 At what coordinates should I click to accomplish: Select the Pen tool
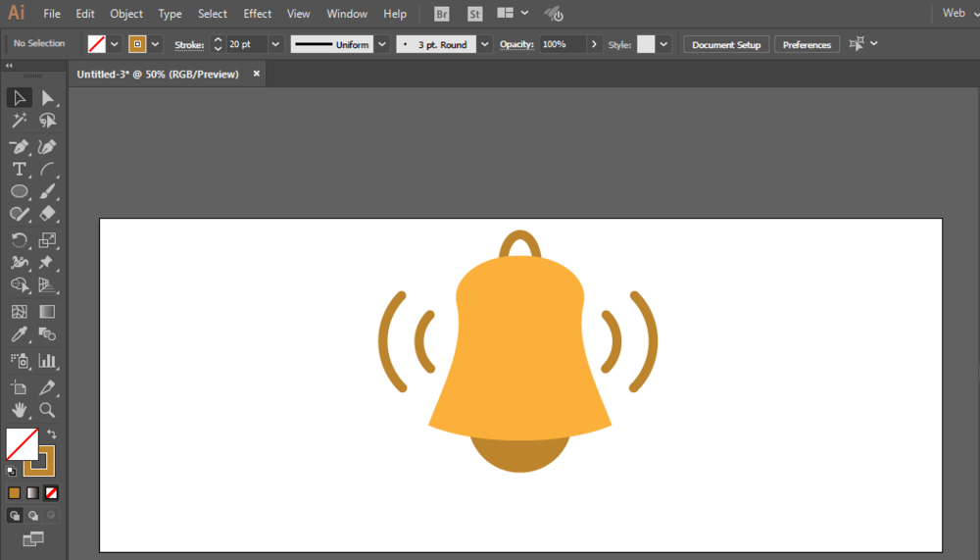click(19, 147)
